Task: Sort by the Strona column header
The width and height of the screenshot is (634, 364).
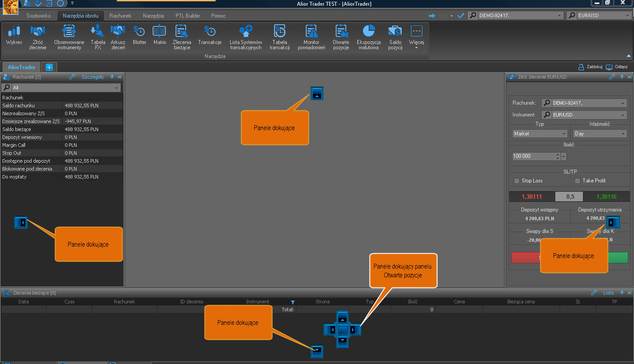Action: [322, 302]
